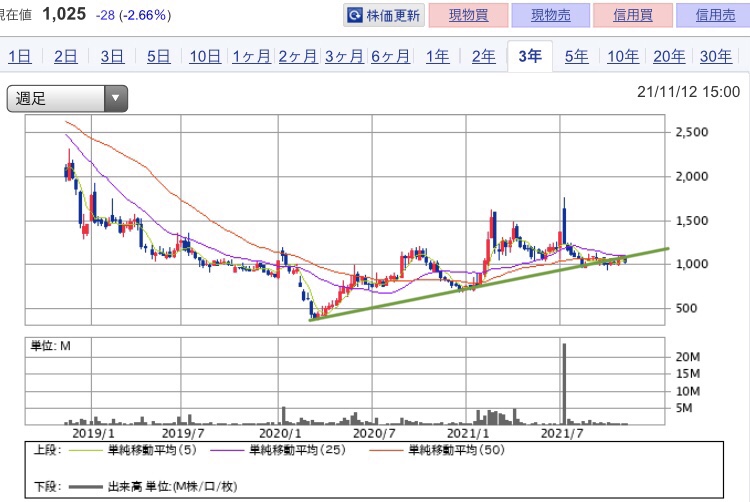750x502 pixels.
Task: Click the 下段 legend label
Action: (x=47, y=487)
